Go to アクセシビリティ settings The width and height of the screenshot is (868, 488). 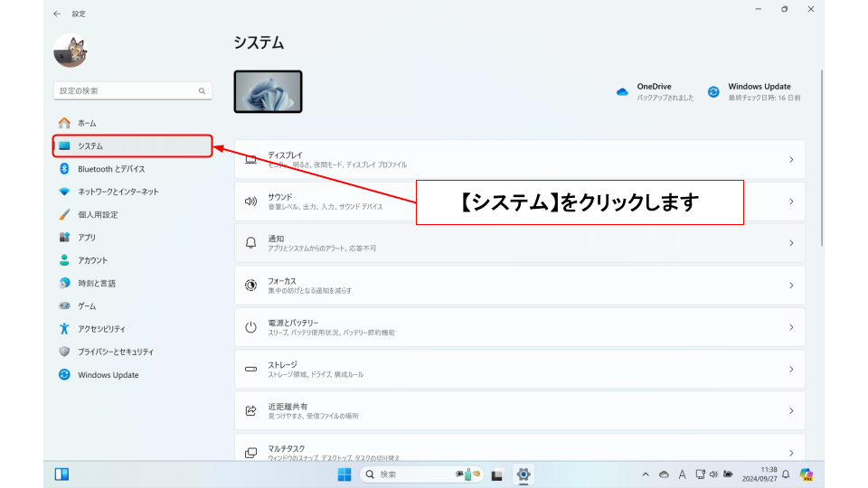coord(101,329)
